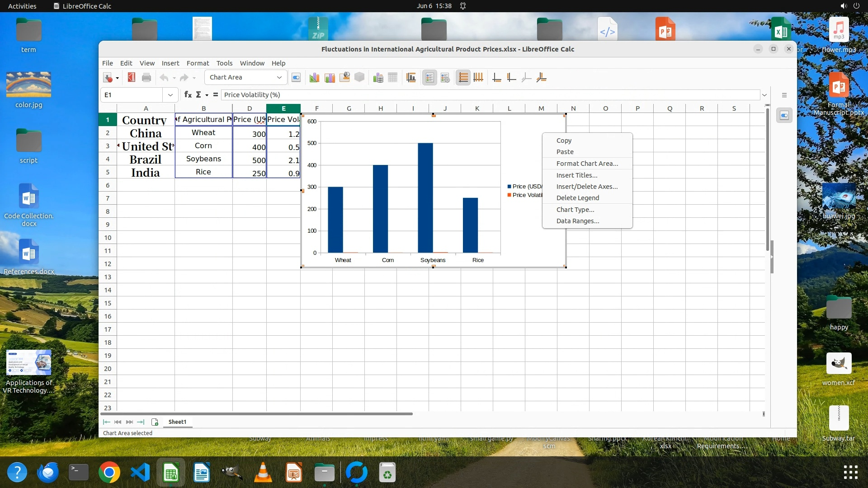This screenshot has width=868, height=488.
Task: Click the Legend formatting icon
Action: click(445, 78)
